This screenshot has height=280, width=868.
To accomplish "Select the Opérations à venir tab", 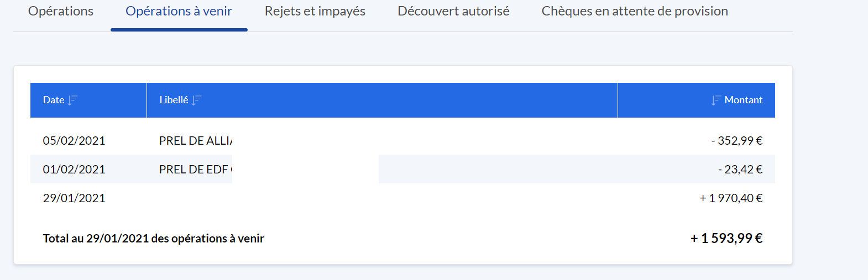I will pyautogui.click(x=179, y=11).
